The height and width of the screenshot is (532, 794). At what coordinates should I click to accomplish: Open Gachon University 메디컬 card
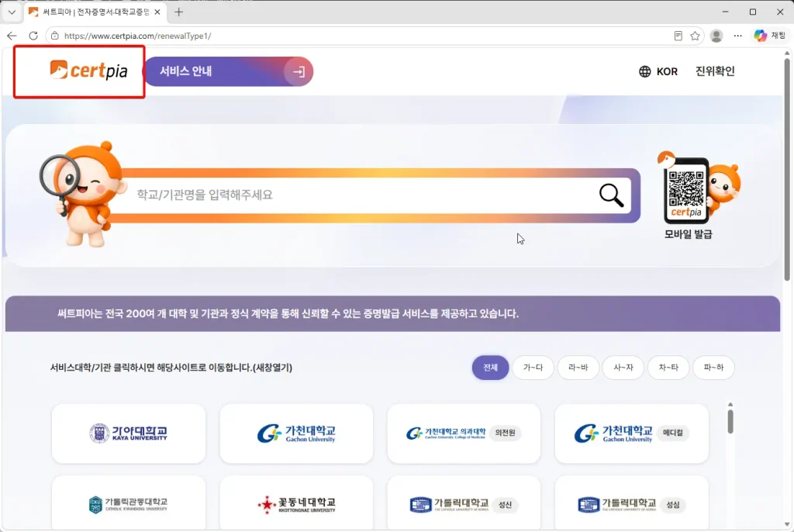coord(631,434)
